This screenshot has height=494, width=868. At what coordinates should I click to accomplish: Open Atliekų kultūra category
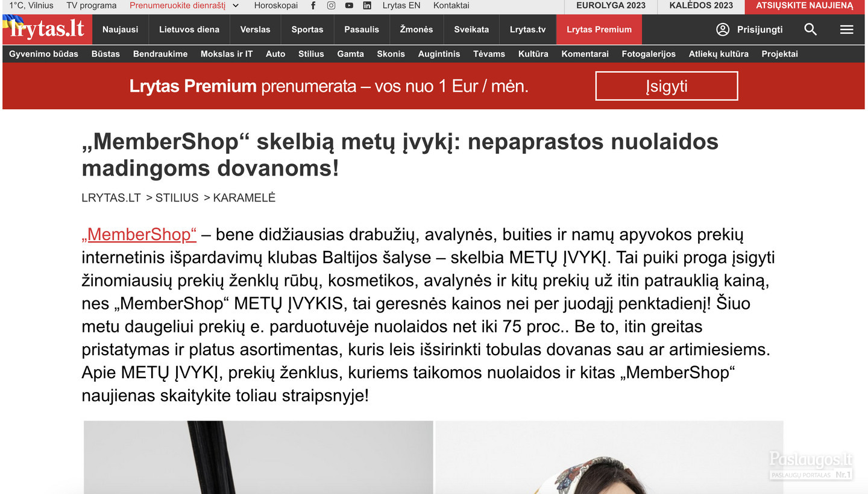[719, 54]
